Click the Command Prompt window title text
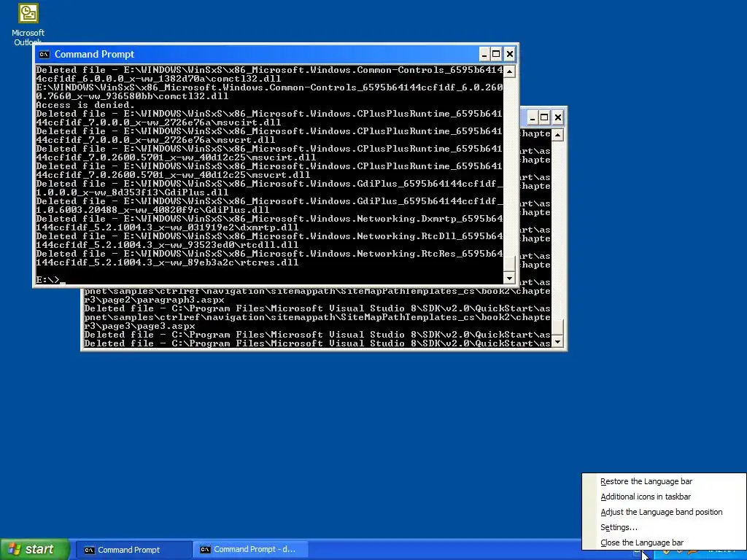 pos(94,54)
